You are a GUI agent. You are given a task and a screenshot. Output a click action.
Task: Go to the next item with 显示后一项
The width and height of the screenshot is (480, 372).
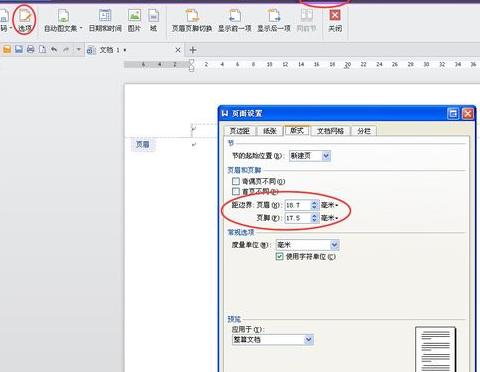coord(274,21)
